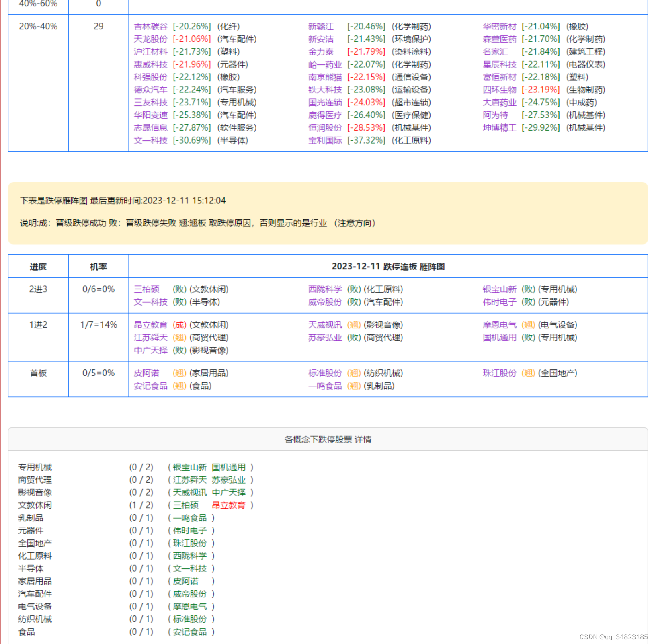Click 三柏硕 in the 2进3 row
The height and width of the screenshot is (644, 654).
(x=146, y=289)
